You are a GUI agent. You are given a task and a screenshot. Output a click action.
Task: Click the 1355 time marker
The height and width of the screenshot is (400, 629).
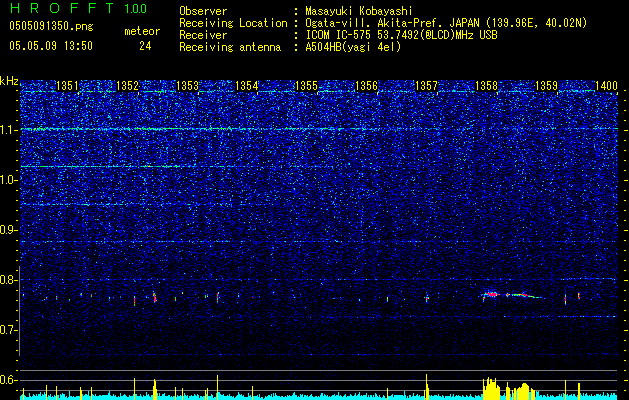click(x=306, y=85)
